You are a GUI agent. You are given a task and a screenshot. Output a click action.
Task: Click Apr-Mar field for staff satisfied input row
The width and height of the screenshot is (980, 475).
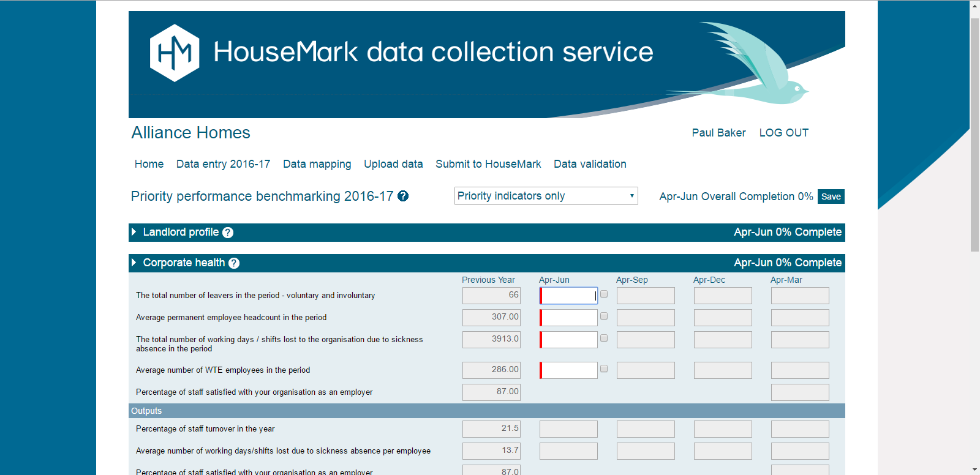800,392
